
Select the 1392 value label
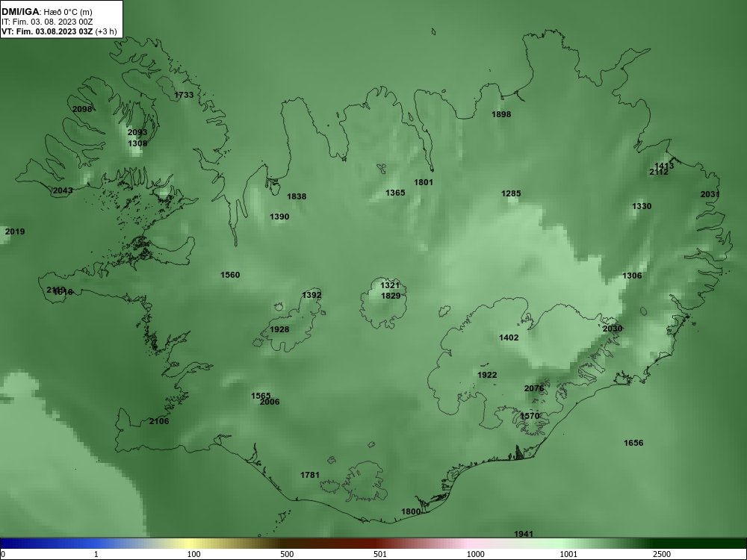click(311, 295)
